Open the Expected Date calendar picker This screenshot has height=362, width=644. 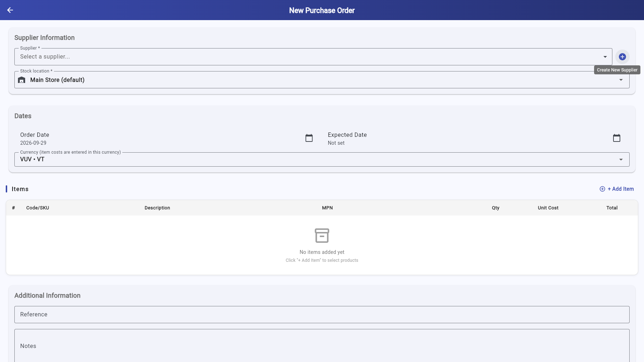pyautogui.click(x=617, y=138)
